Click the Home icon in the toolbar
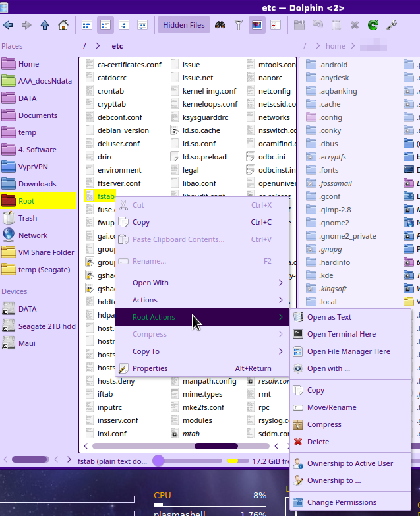 (63, 25)
